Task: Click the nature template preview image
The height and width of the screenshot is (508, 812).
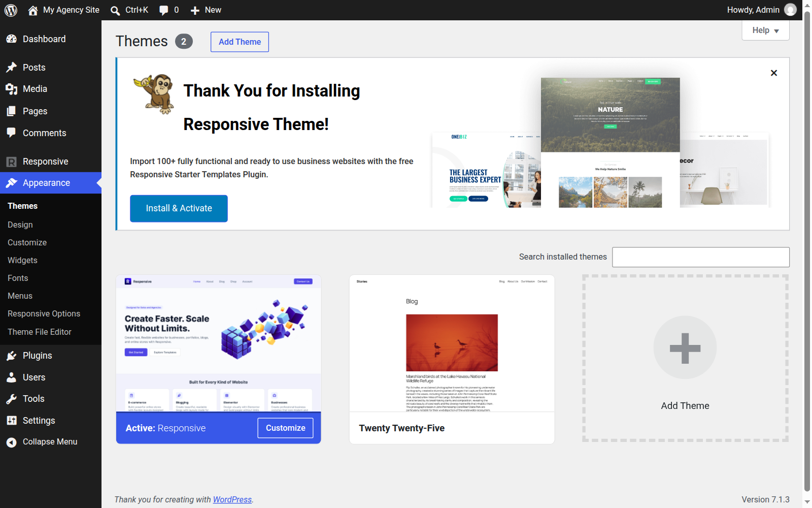Action: coord(611,143)
